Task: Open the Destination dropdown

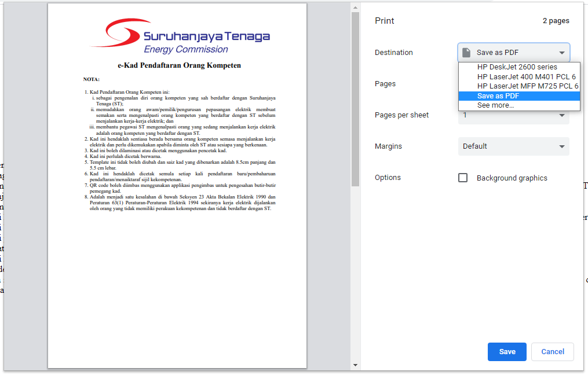Action: (x=513, y=53)
